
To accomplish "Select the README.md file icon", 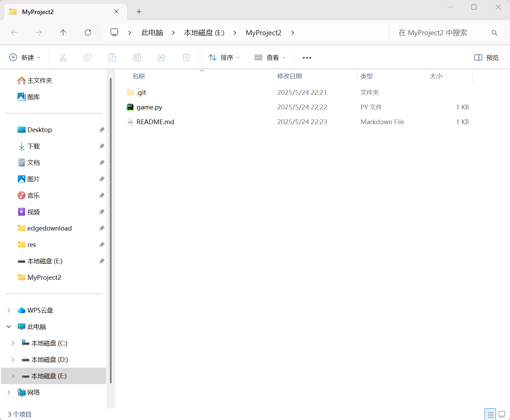I will [x=130, y=122].
